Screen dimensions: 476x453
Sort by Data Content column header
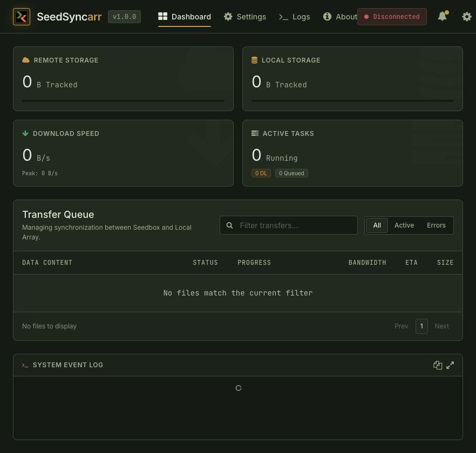click(x=47, y=263)
